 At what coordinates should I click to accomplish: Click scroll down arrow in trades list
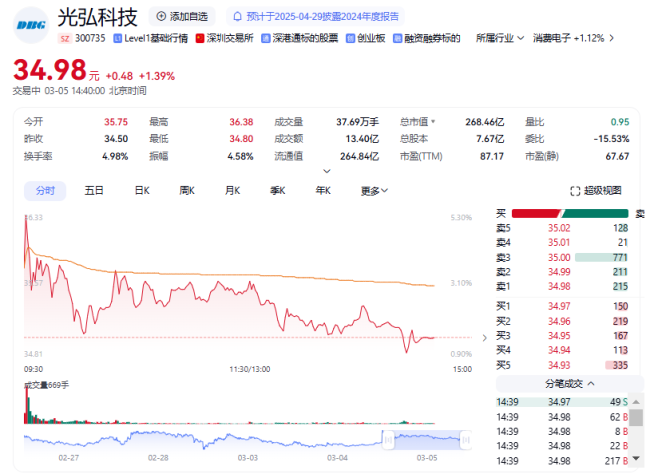(636, 457)
